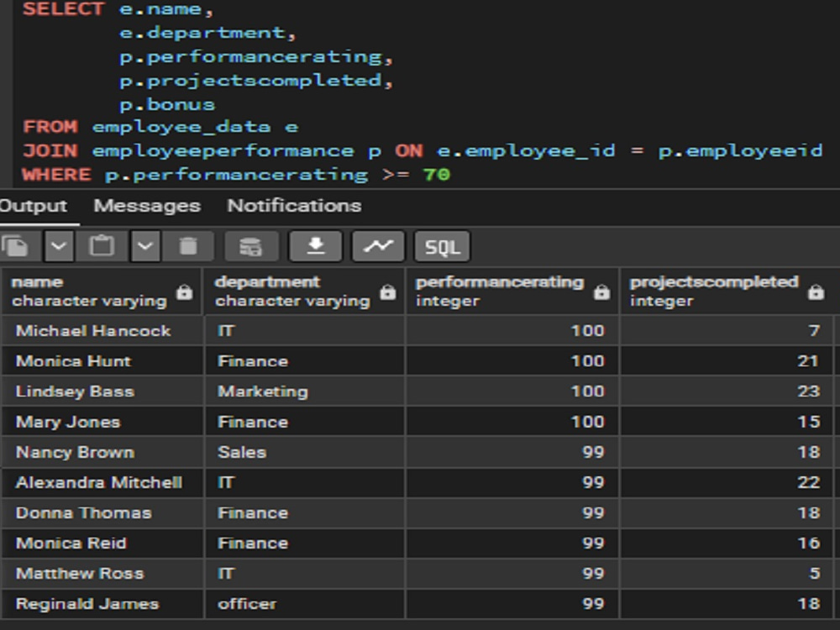The image size is (840, 630).
Task: Click projects completed value 22
Action: tap(727, 483)
